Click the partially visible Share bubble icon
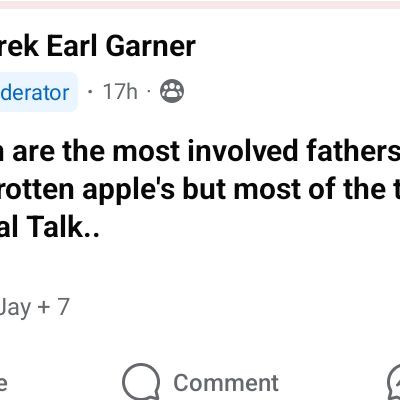The height and width of the screenshot is (400, 400). tap(394, 381)
